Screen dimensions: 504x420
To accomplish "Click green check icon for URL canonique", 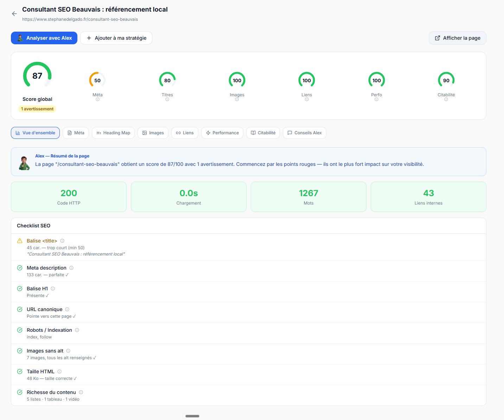I will [20, 309].
